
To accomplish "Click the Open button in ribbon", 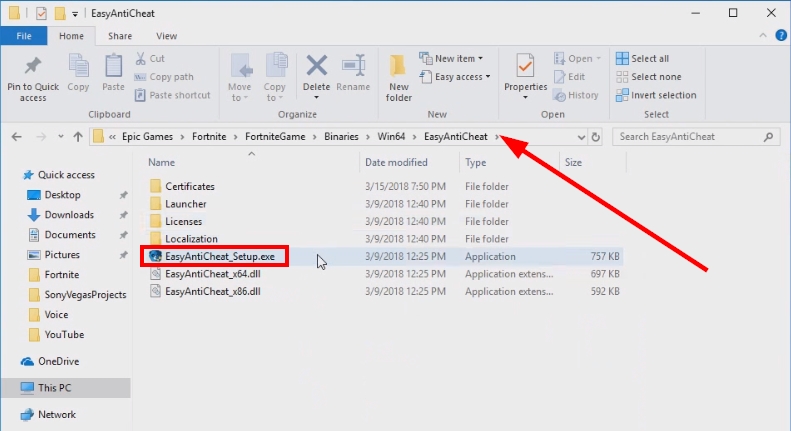I will pos(577,59).
